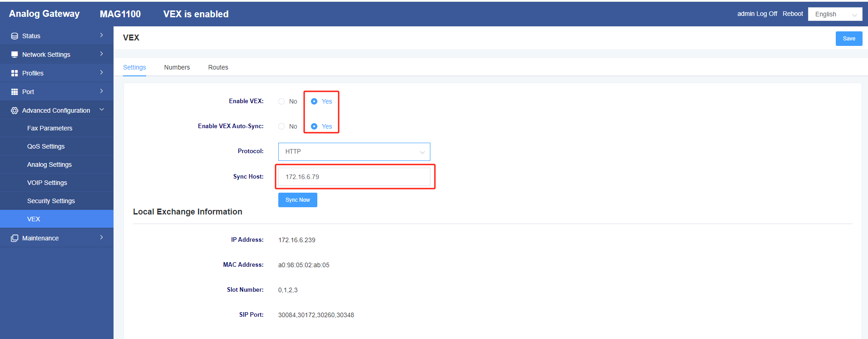The height and width of the screenshot is (339, 868).
Task: Expand the Profiles chevron
Action: 101,72
